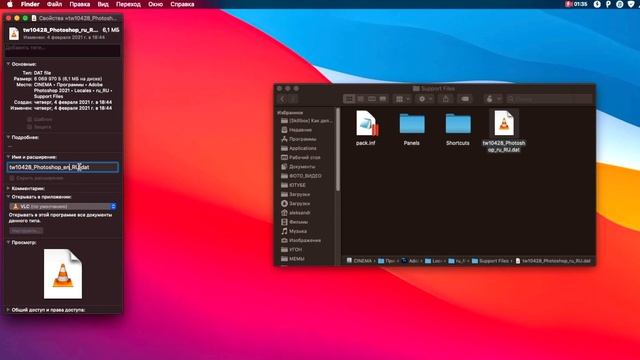Collapse the Подробнее section
Viewport: 640px width, 360px height.
[x=8, y=137]
